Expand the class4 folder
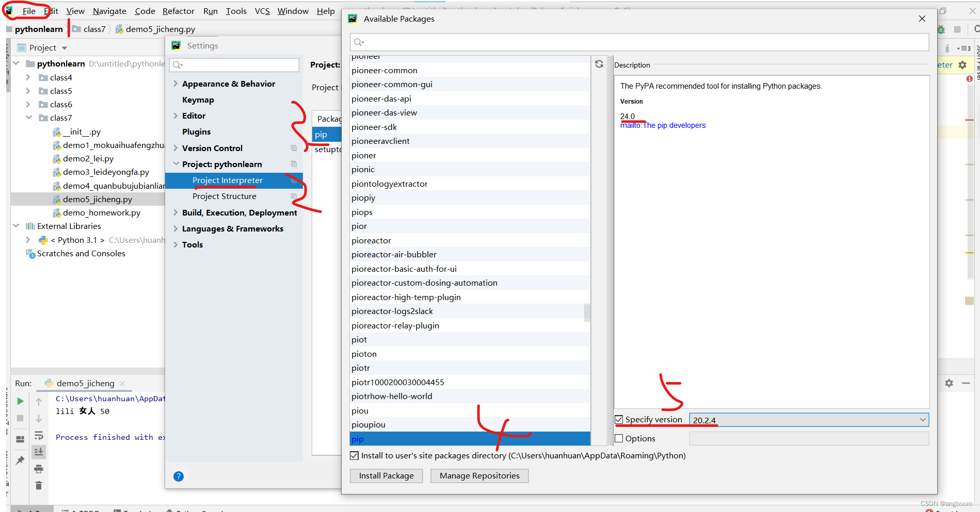This screenshot has width=980, height=512. click(28, 77)
